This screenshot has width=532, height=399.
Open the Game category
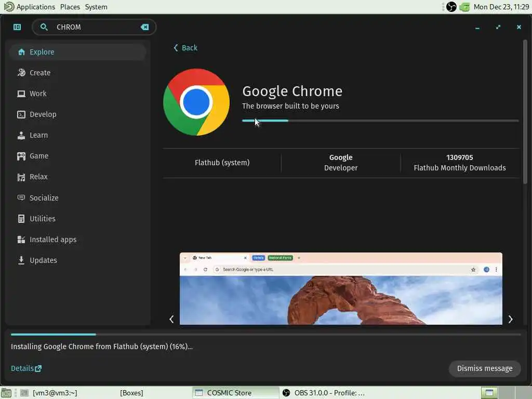[78, 156]
